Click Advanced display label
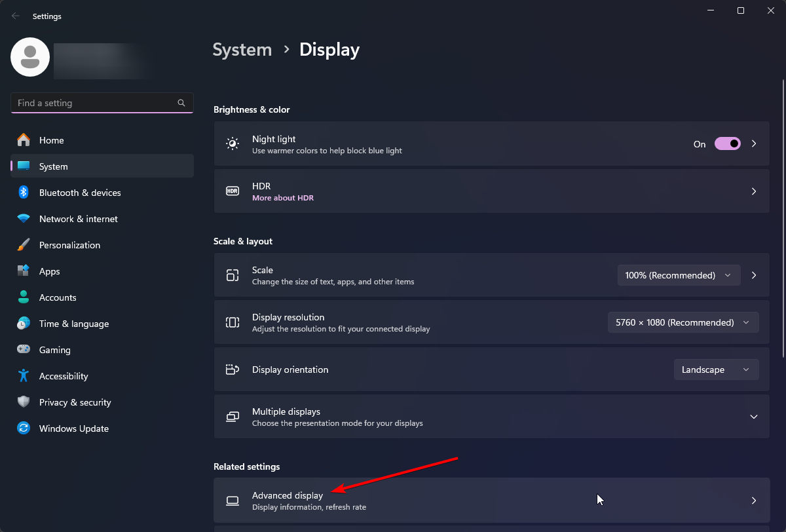The image size is (786, 532). (x=288, y=495)
